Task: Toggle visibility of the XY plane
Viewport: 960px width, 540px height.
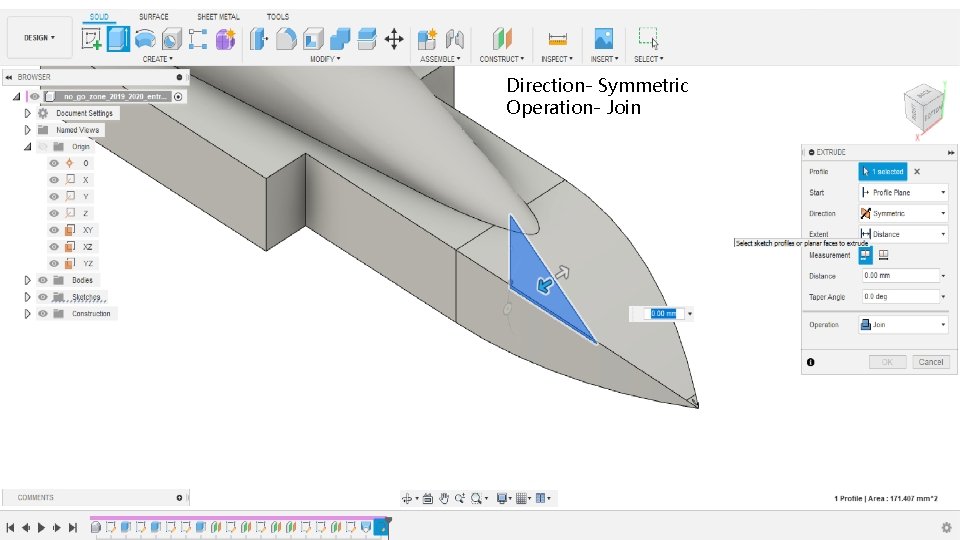Action: click(x=54, y=230)
